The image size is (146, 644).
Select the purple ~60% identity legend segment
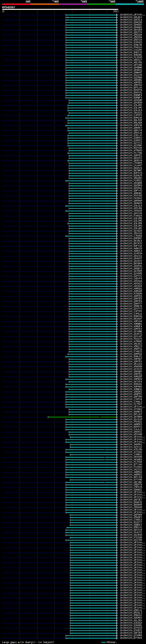73,4
